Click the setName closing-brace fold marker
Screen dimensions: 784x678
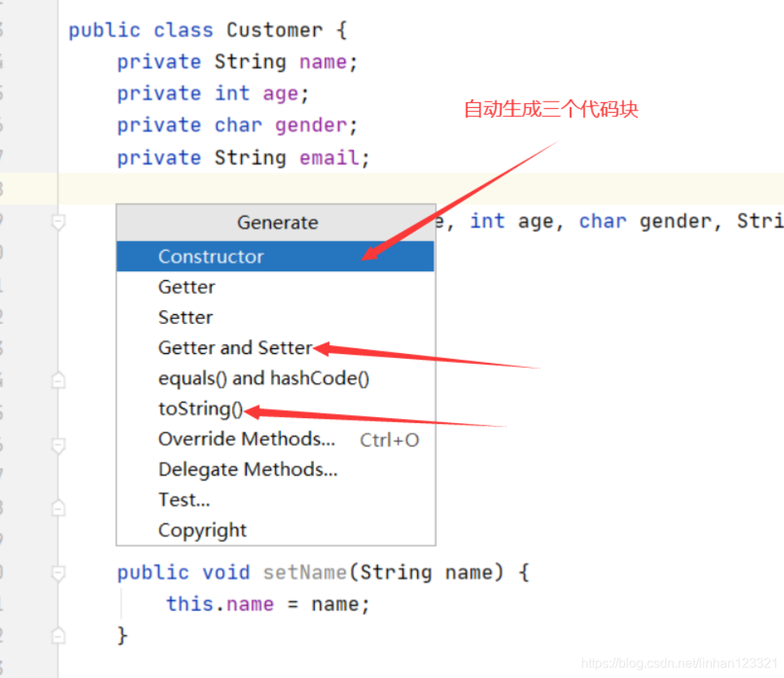click(x=58, y=636)
